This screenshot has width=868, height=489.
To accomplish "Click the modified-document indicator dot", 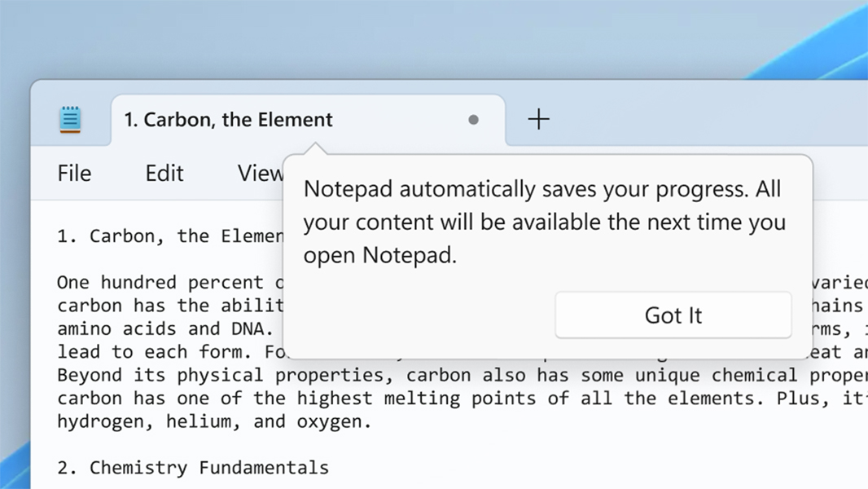I will [x=473, y=120].
